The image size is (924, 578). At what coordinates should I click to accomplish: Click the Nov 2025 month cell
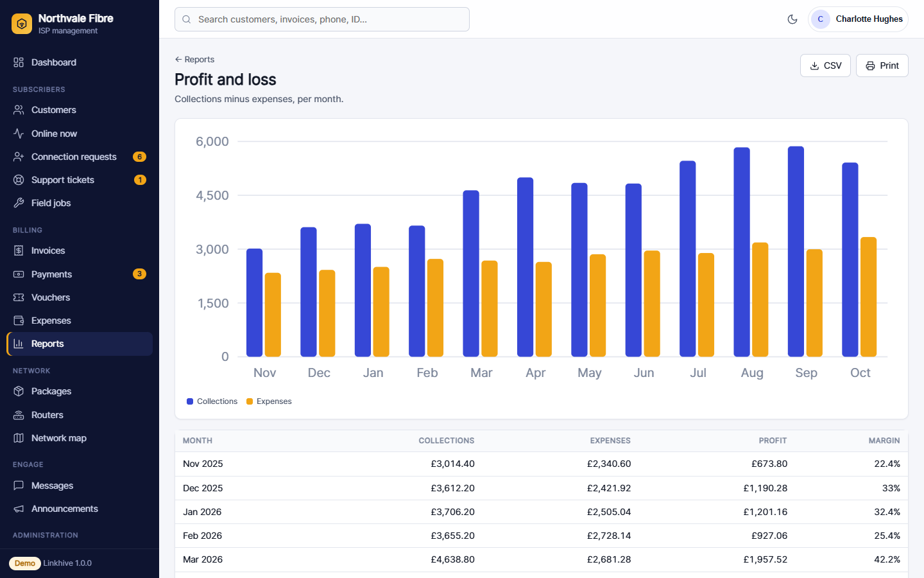click(x=203, y=464)
